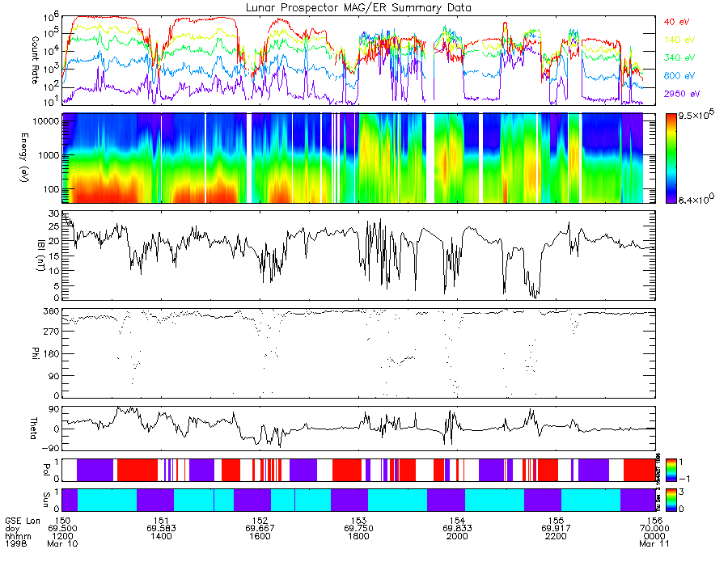Screen dimensions: 728x566
Task: Click the '153' GSE longitude tick label
Action: pos(358,521)
